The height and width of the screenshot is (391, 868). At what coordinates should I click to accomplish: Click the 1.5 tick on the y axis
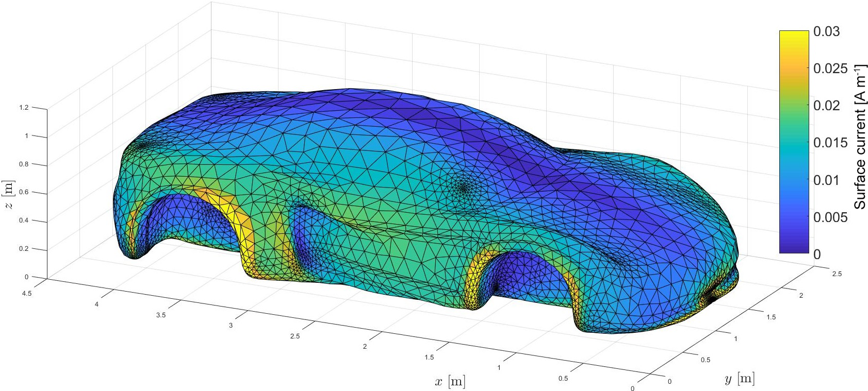pyautogui.click(x=771, y=317)
